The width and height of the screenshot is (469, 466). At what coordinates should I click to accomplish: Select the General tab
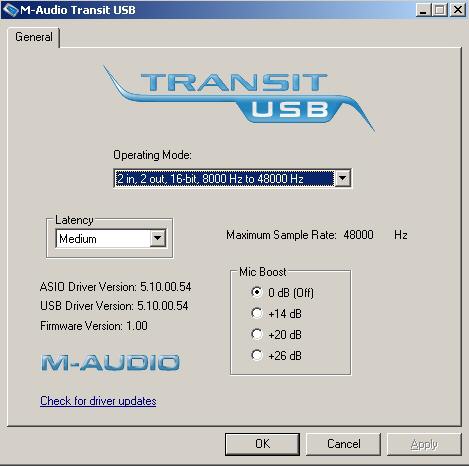(34, 37)
